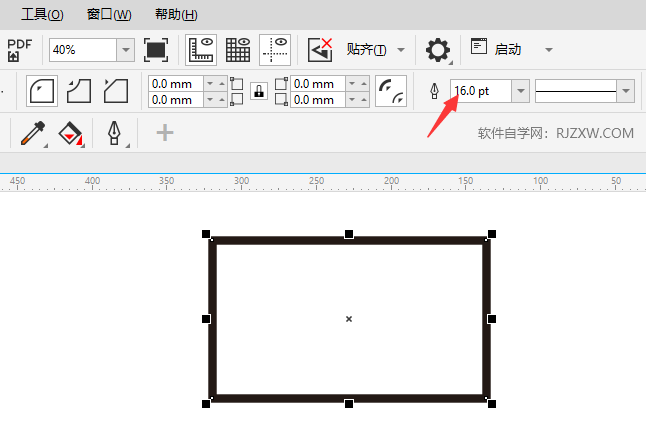This screenshot has height=446, width=646.
Task: Expand the 贴齐(T) dropdown arrow
Action: click(x=401, y=50)
